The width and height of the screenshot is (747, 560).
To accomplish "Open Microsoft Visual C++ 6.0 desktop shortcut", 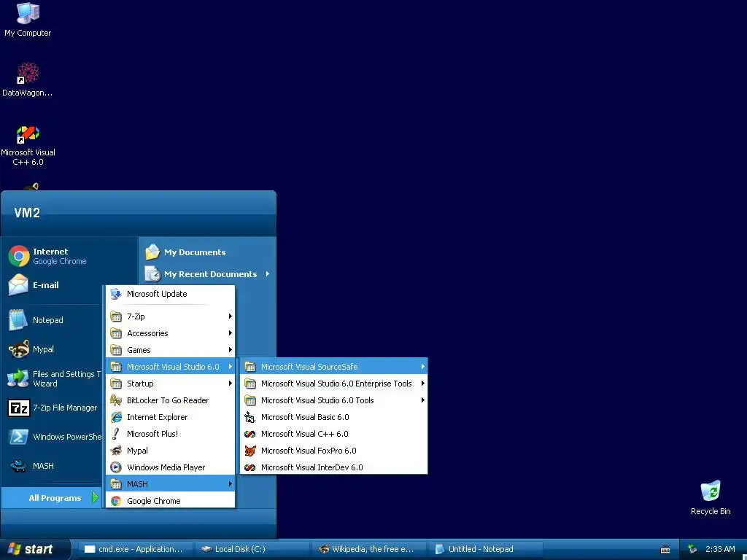I will click(x=28, y=145).
